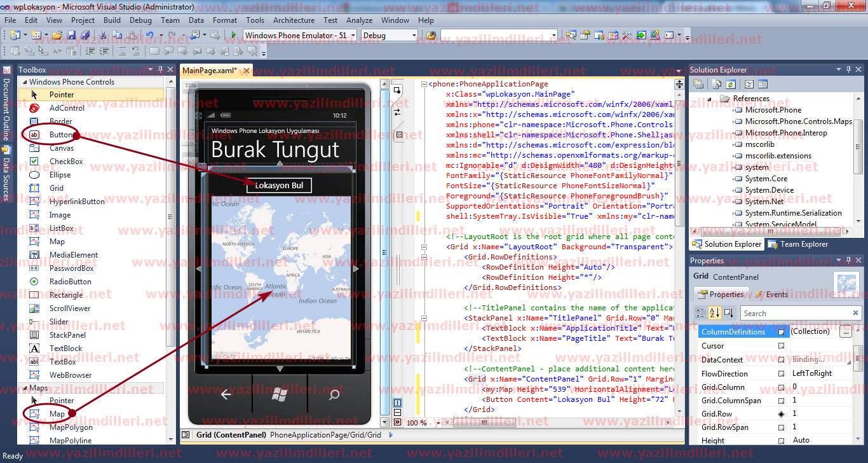Image resolution: width=868 pixels, height=463 pixels.
Task: Click the Find in Files icon
Action: point(431,36)
